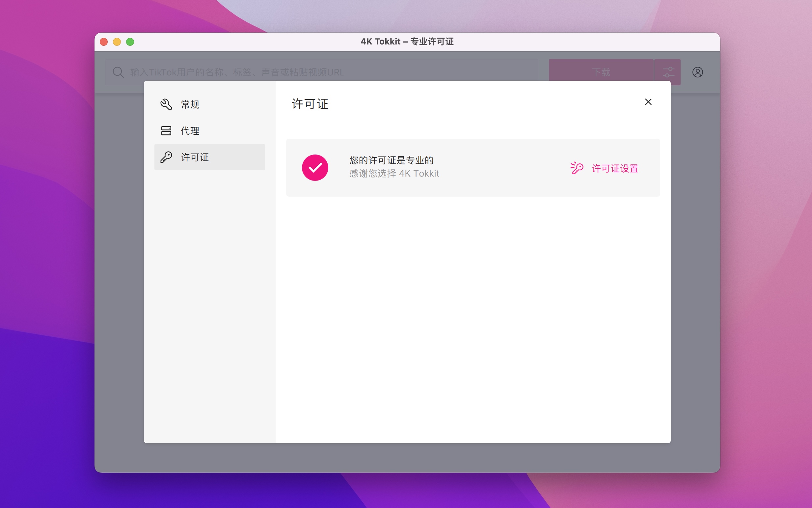This screenshot has height=508, width=812.
Task: Select the 许可证 key icon in sidebar
Action: tap(166, 157)
